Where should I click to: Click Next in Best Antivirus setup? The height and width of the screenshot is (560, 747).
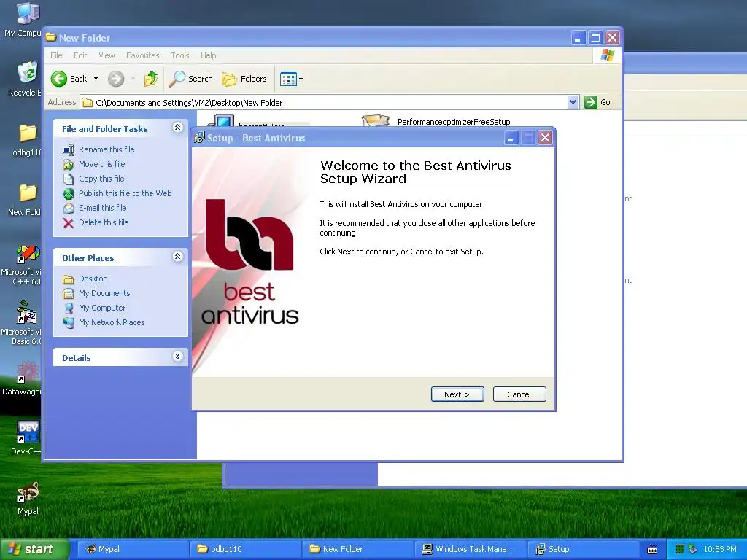[x=457, y=394]
